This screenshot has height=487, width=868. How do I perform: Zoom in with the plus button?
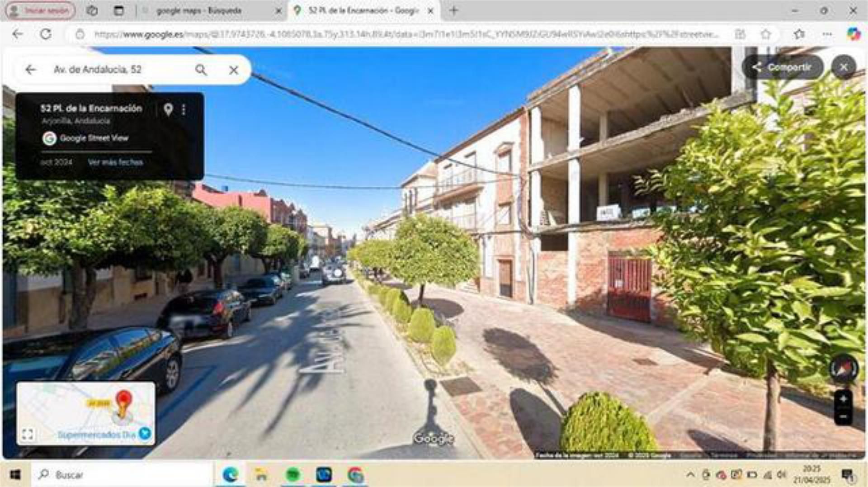coord(843,399)
